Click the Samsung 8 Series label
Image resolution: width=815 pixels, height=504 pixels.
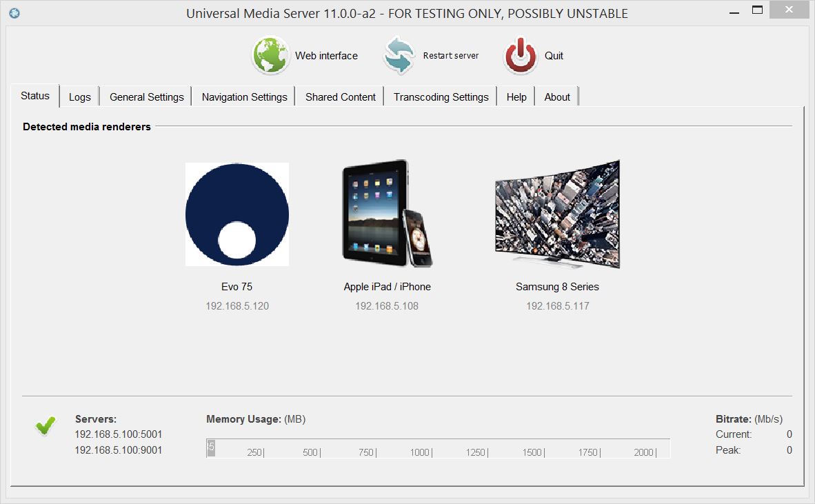pyautogui.click(x=557, y=286)
